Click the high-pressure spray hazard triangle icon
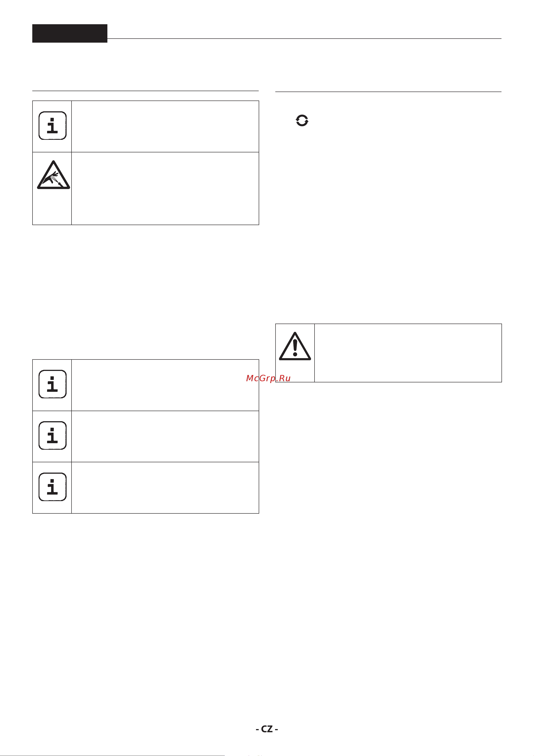Screen dimensions: 534x756 (53, 175)
